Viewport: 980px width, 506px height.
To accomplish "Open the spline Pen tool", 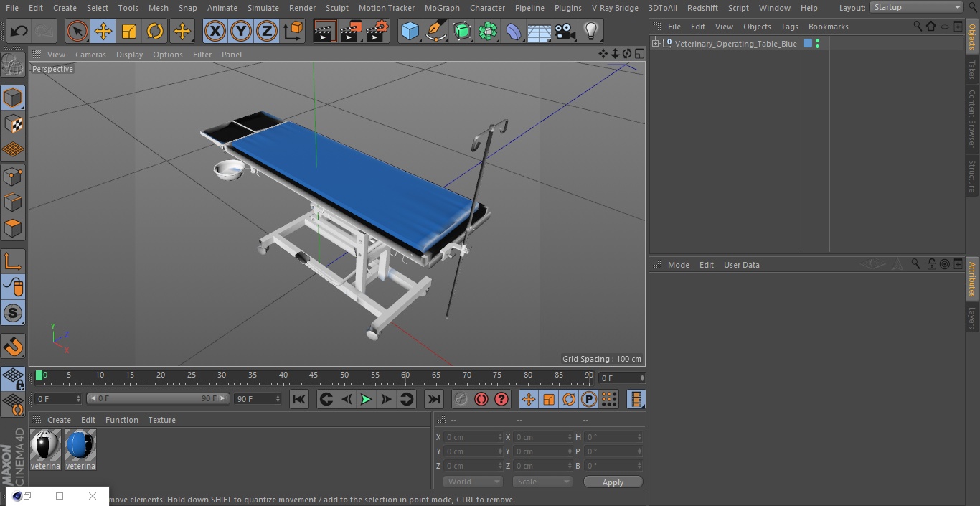I will [436, 31].
